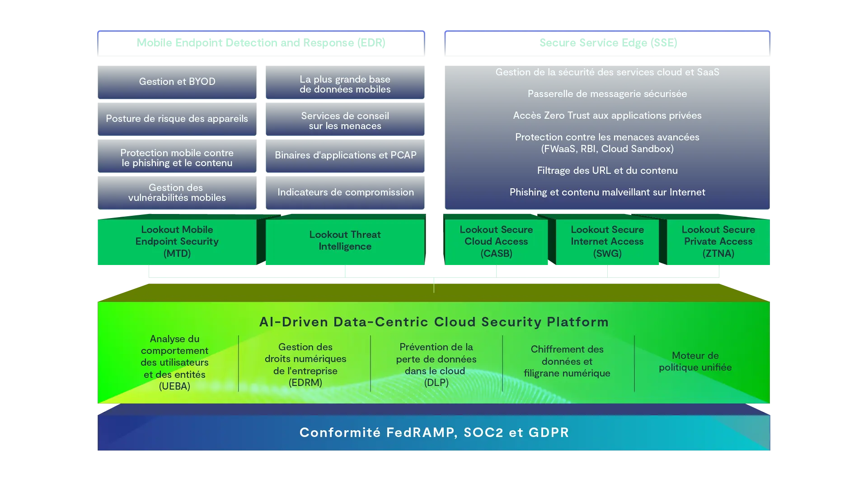Select Chiffrement des données et filigrane numérique
The width and height of the screenshot is (868, 488).
coord(567,361)
